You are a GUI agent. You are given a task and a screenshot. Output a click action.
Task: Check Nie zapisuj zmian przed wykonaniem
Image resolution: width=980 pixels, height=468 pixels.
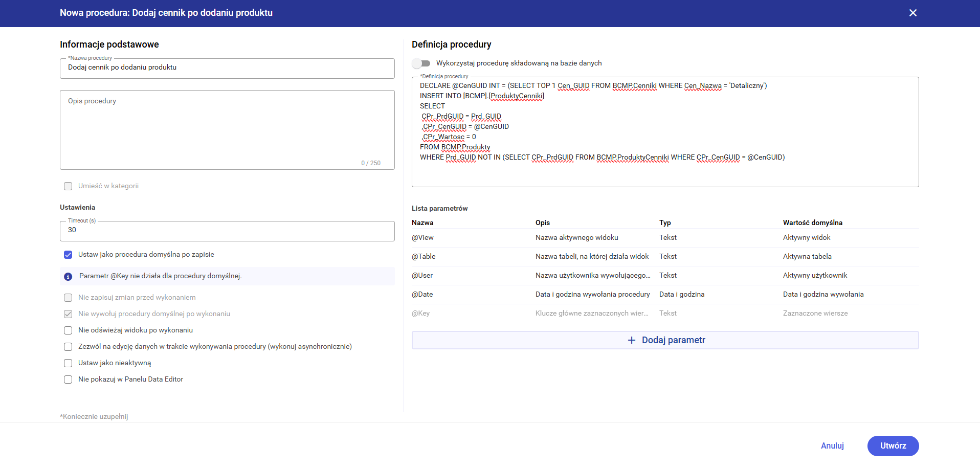point(68,298)
